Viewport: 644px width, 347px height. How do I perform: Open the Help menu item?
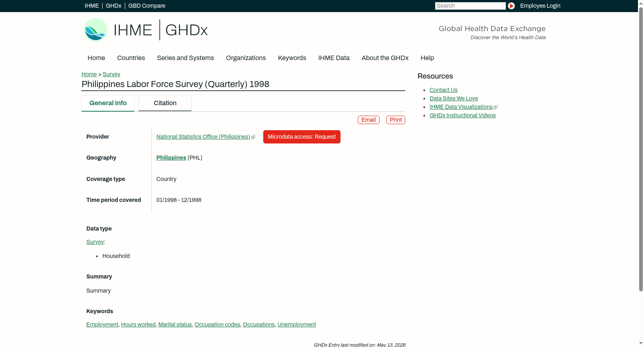(x=427, y=58)
